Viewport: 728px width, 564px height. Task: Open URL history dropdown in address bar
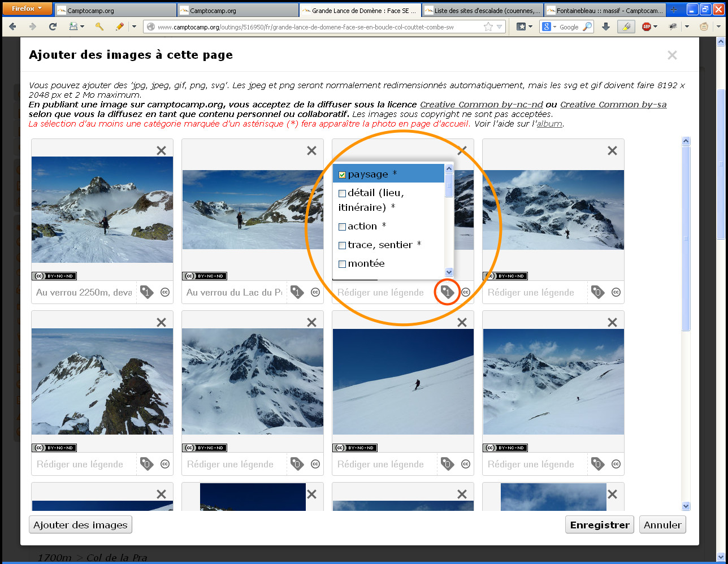500,27
